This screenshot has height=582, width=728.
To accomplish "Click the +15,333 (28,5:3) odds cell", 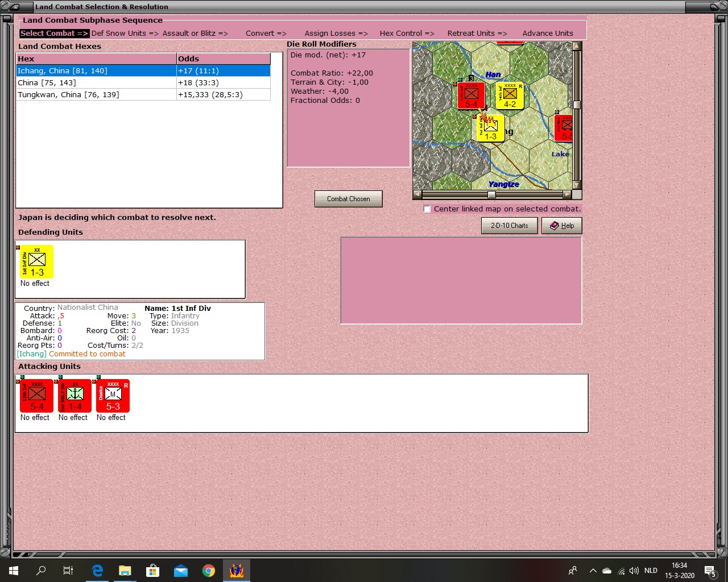I will point(224,95).
